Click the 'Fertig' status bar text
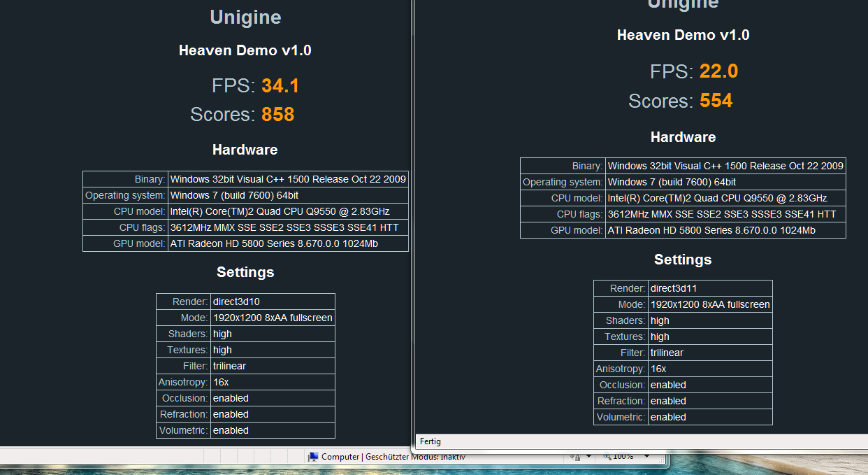Image resolution: width=868 pixels, height=475 pixels. (x=430, y=441)
